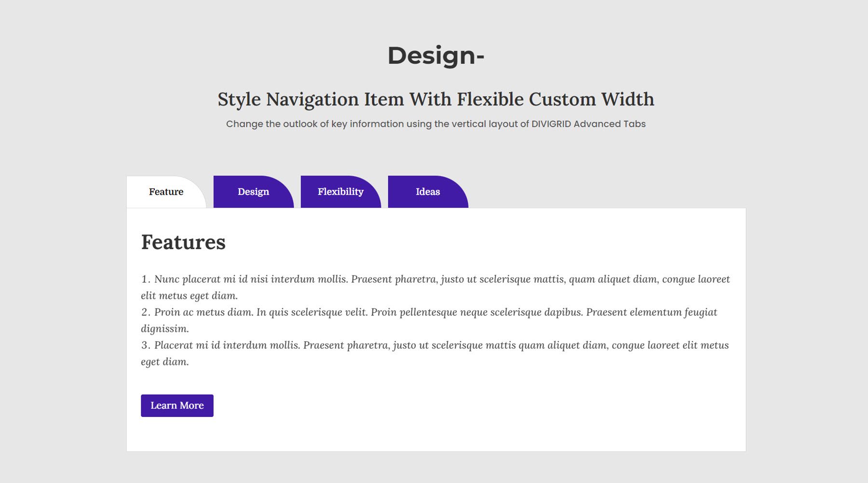Click list item 3 about Placerat mi
The image size is (868, 483).
(434, 345)
